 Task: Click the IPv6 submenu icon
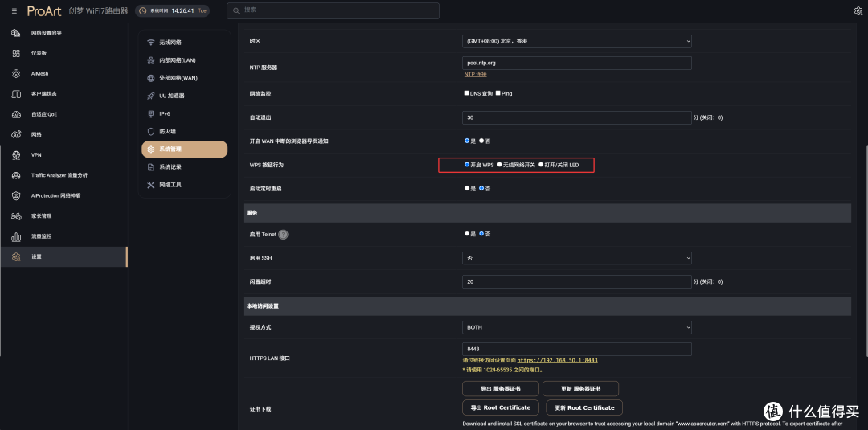pyautogui.click(x=150, y=113)
